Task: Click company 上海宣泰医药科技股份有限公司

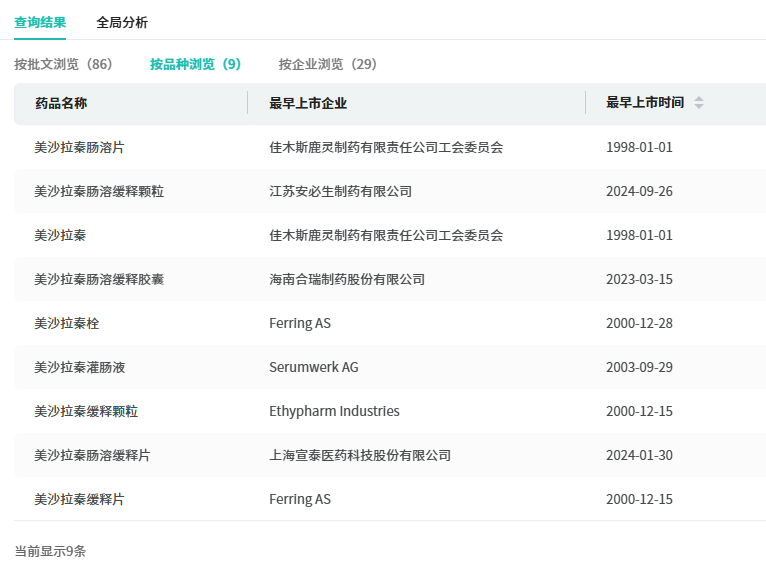Action: pyautogui.click(x=360, y=455)
